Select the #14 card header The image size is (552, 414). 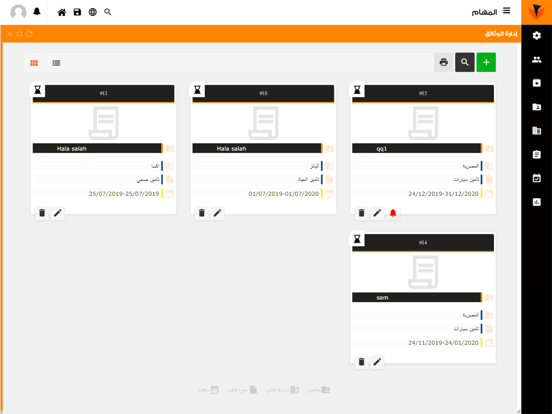423,243
